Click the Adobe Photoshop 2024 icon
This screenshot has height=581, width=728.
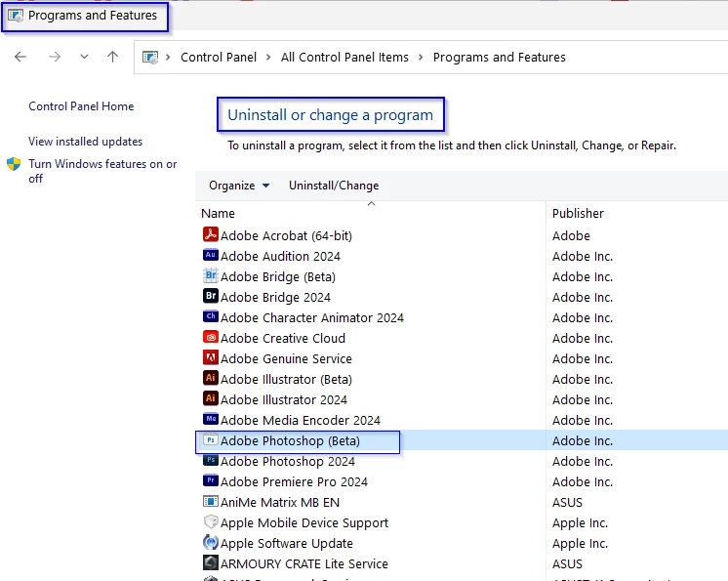(211, 460)
